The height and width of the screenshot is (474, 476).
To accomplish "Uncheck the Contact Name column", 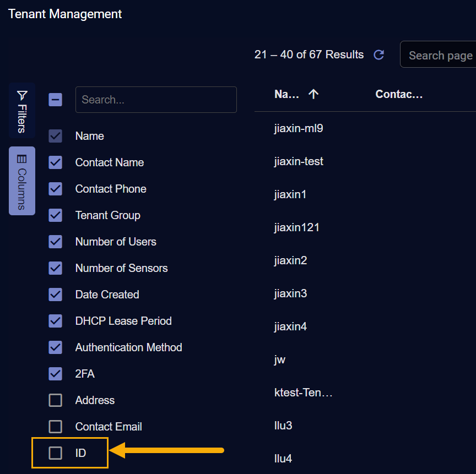I will (55, 162).
